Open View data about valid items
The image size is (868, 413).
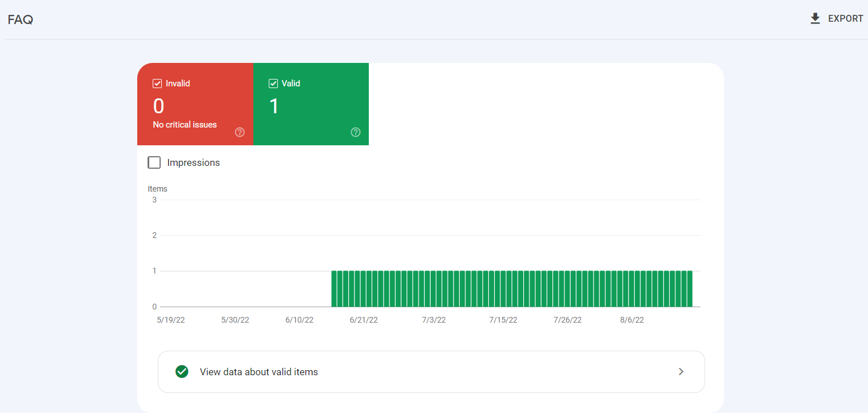tap(431, 372)
